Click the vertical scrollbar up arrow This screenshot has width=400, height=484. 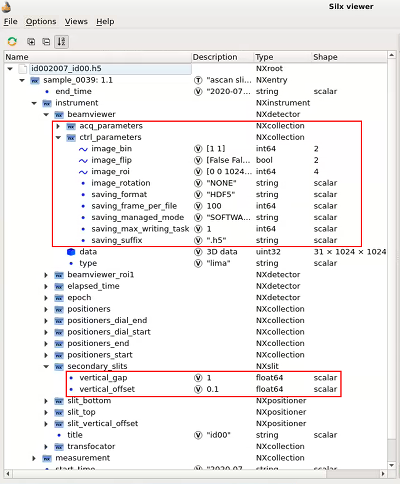click(392, 55)
